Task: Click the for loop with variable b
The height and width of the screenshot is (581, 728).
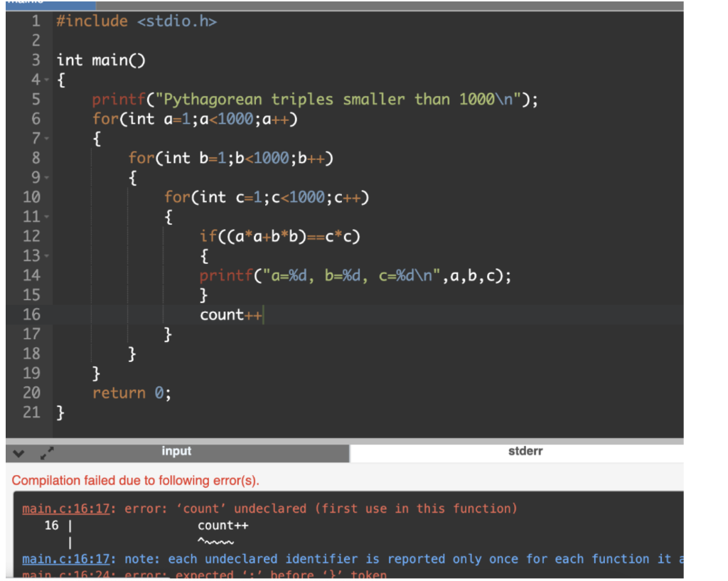Action: click(x=231, y=158)
